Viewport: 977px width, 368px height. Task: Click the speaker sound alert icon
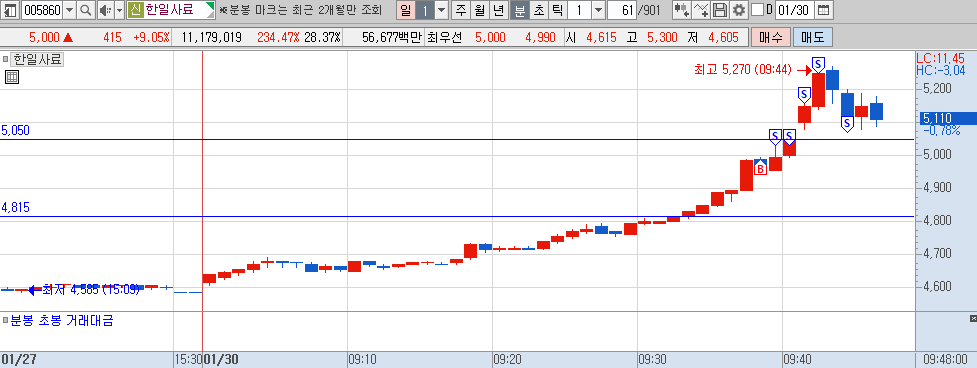click(x=105, y=10)
